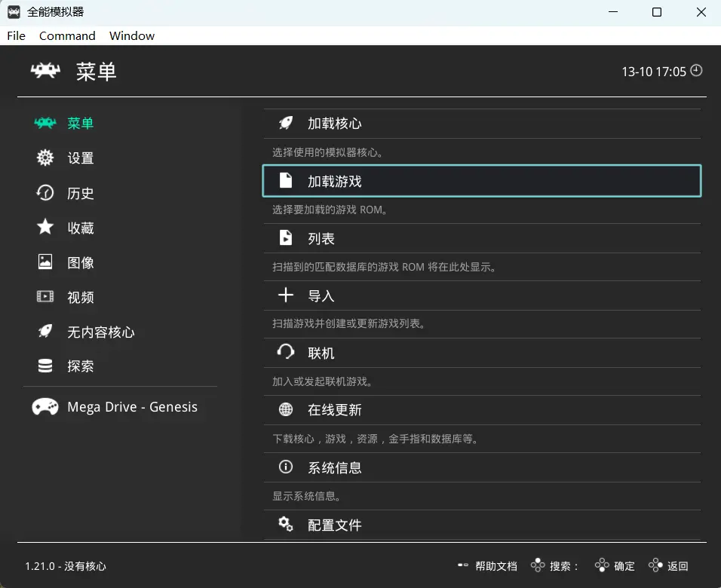
Task: Open 历史 in the sidebar
Action: pos(80,193)
